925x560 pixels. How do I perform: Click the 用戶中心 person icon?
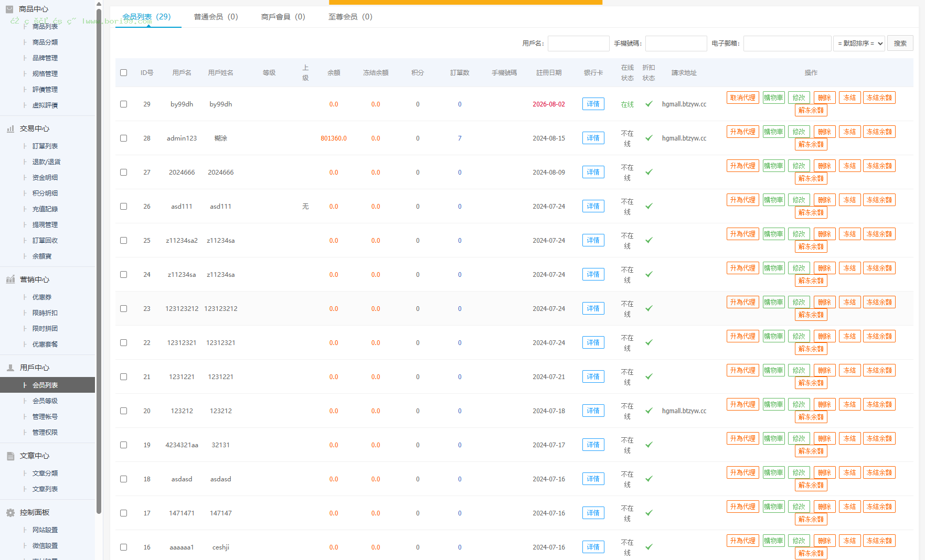coord(10,368)
